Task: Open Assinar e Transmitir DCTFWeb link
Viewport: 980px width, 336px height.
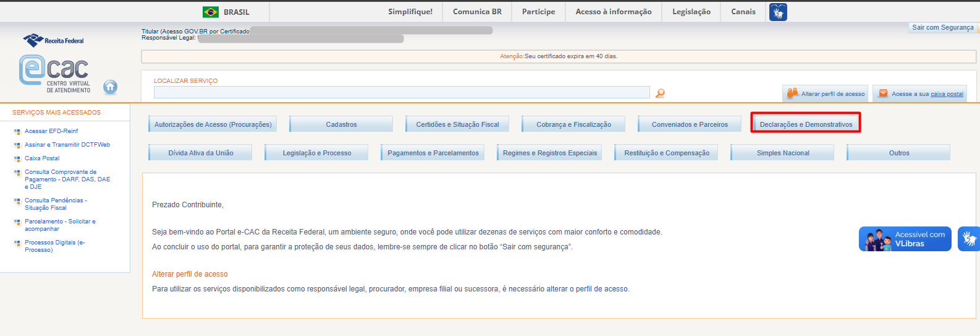Action: coord(67,145)
